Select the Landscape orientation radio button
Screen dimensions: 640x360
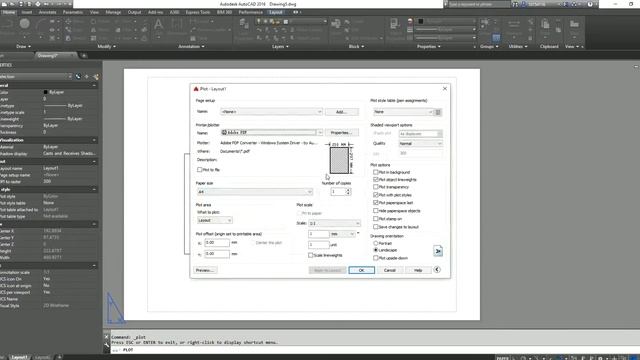[376, 250]
